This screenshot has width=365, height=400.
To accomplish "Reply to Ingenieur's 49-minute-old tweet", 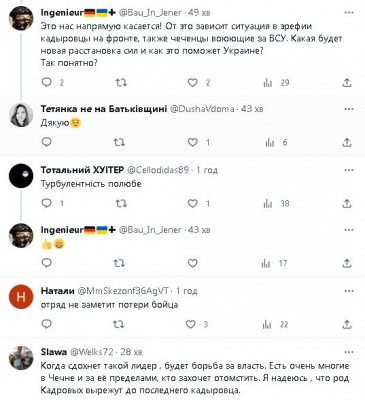I will pos(46,82).
